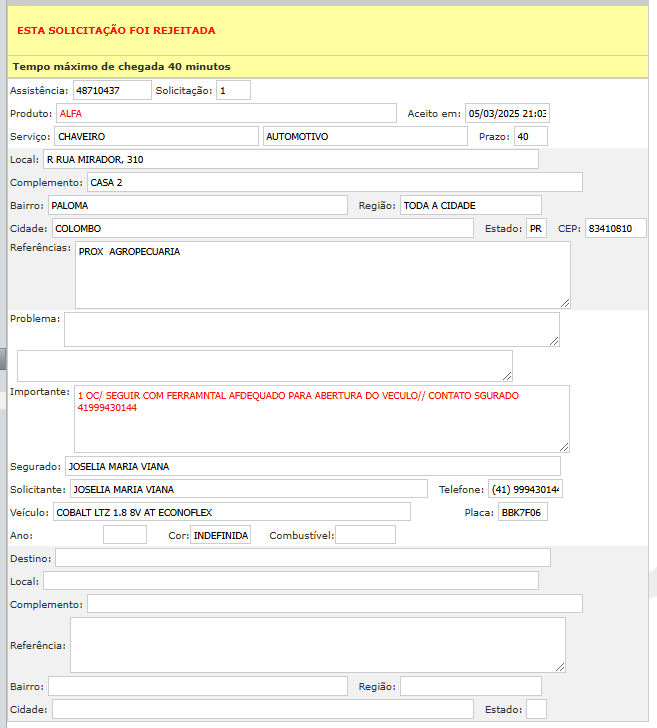Click inside the Referências text area
Viewport: 657px width, 728px height.
point(322,274)
